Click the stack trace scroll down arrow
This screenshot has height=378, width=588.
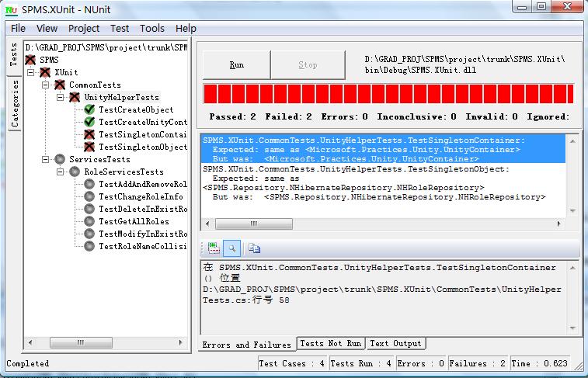(572, 328)
